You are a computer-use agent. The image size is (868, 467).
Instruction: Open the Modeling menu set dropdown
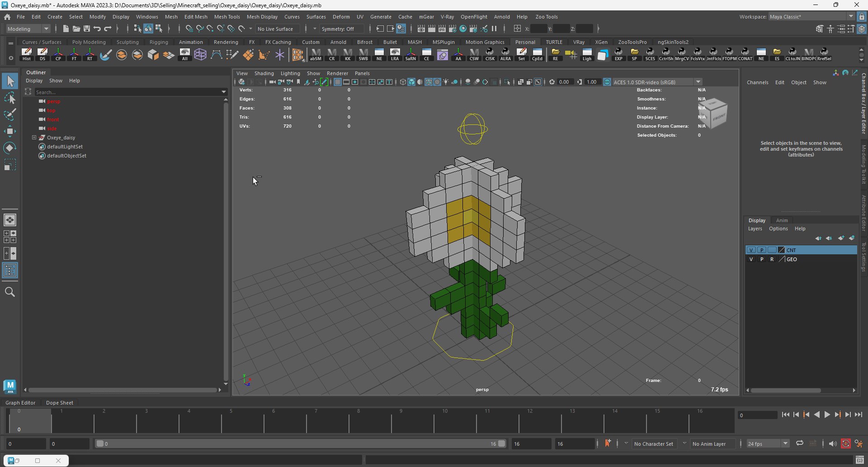coord(28,29)
